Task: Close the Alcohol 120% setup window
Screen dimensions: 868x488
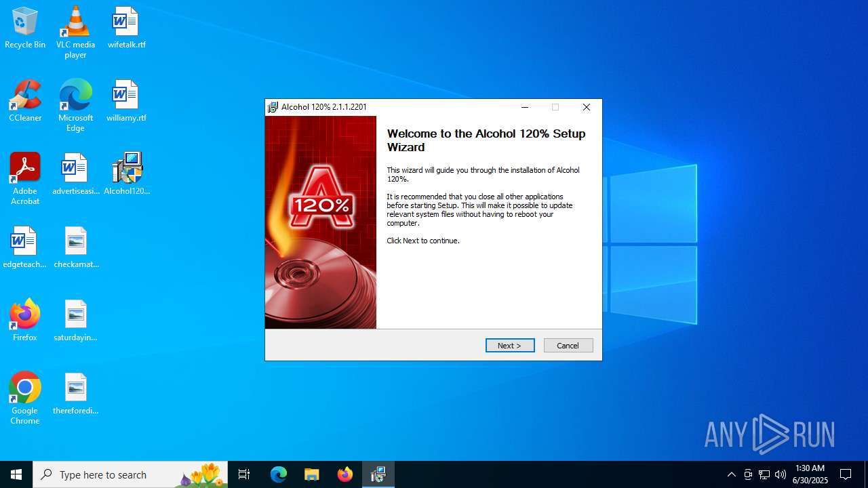Action: (x=587, y=107)
